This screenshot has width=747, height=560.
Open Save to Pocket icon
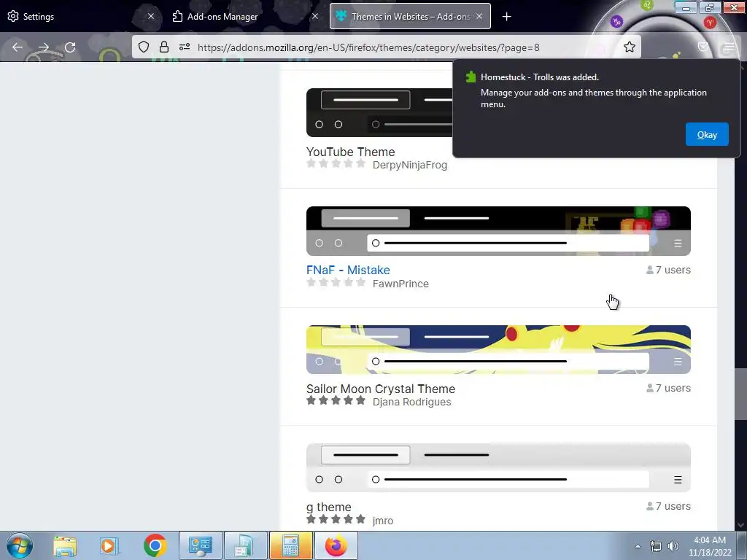[703, 47]
